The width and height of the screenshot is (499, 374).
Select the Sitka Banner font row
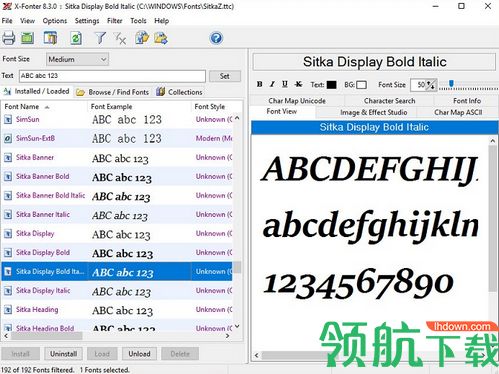click(x=117, y=157)
